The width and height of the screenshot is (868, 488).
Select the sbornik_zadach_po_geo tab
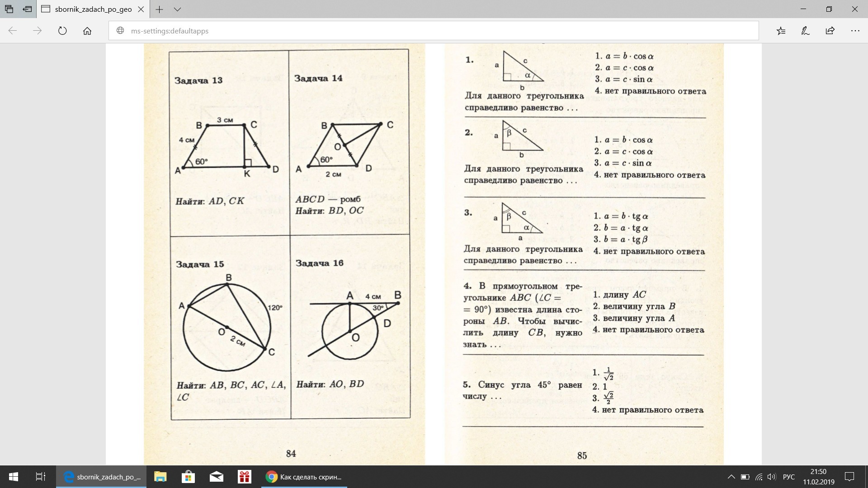(x=93, y=9)
